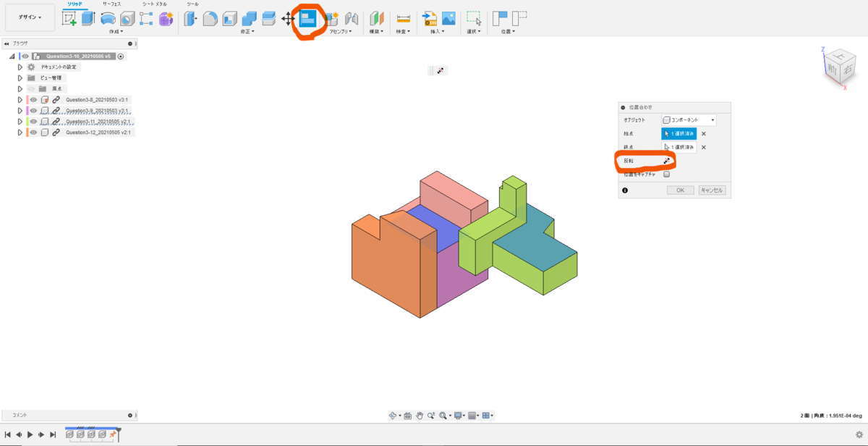The width and height of the screenshot is (868, 446).
Task: Open the 修正 menu dropdown
Action: tap(247, 32)
